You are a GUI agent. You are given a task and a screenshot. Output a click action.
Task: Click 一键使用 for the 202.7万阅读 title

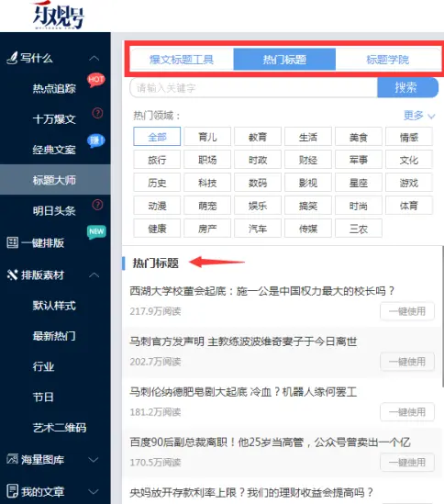pos(407,362)
